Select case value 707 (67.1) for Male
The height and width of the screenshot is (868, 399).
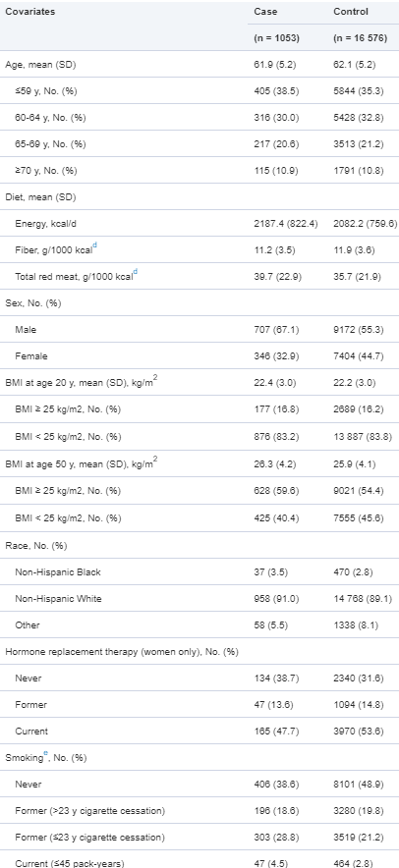coord(276,330)
